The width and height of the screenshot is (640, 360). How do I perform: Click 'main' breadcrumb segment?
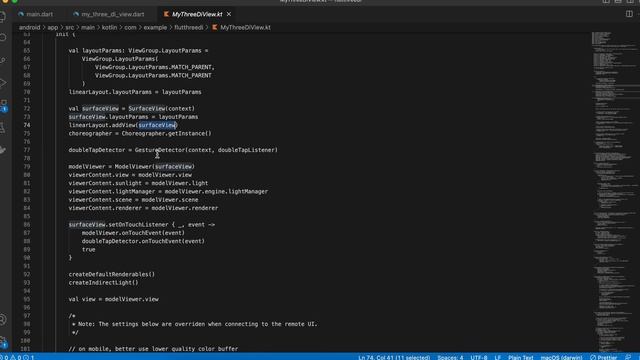[87, 27]
